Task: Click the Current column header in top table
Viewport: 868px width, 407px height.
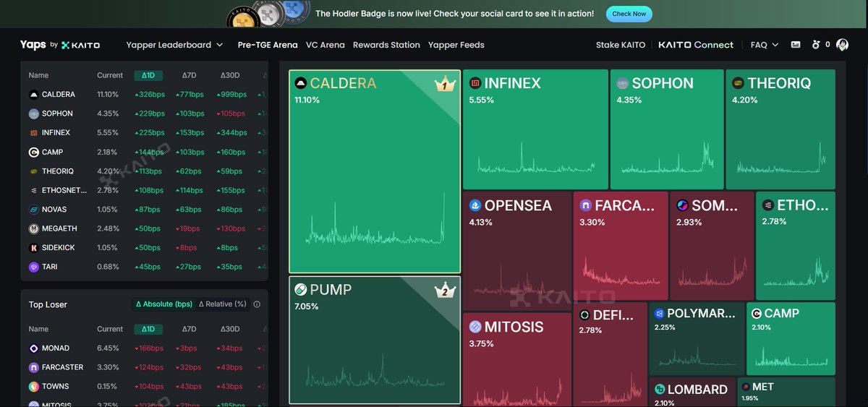Action: click(110, 75)
